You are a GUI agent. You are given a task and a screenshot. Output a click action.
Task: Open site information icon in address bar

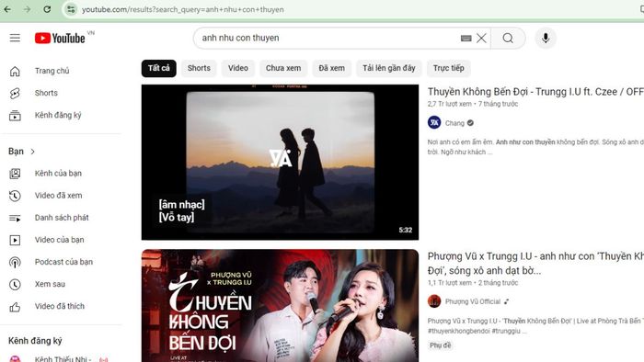[71, 9]
